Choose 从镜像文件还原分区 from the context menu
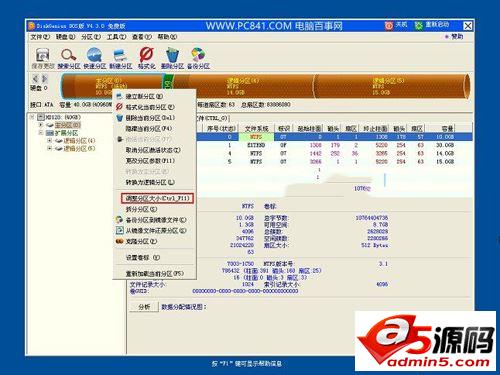The height and width of the screenshot is (375, 500). [156, 230]
